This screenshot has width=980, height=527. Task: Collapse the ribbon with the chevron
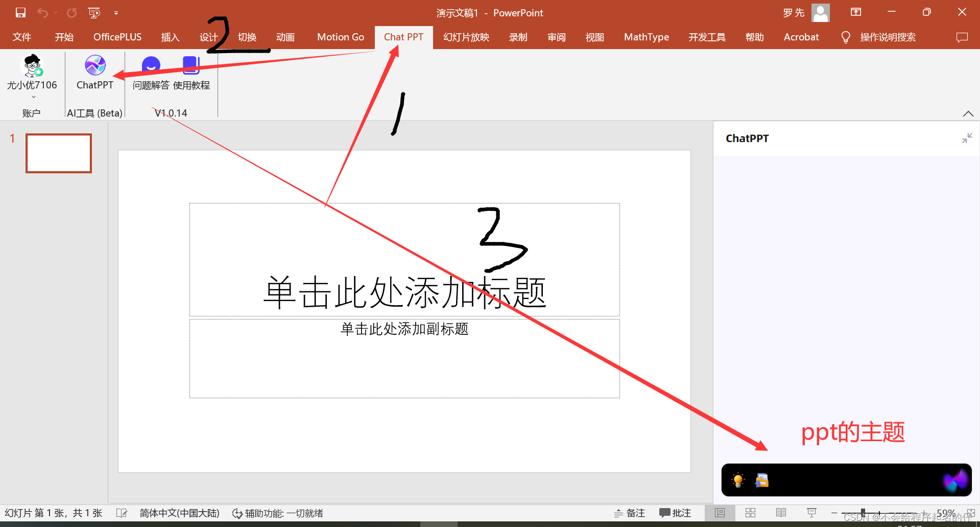(x=968, y=113)
